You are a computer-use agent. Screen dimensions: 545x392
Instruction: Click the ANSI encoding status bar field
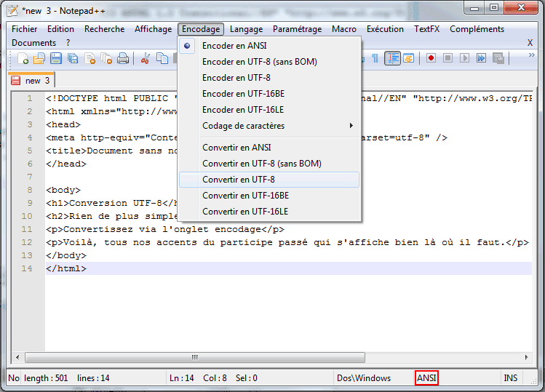[x=426, y=377]
